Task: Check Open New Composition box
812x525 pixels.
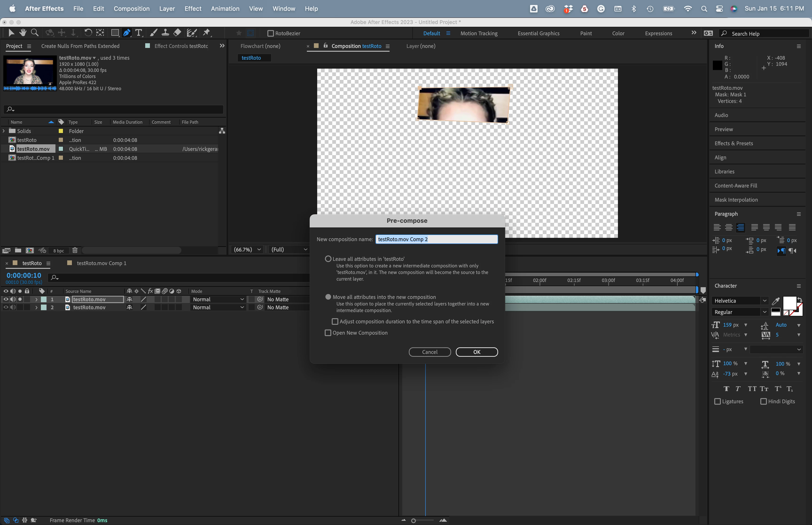Action: [328, 333]
